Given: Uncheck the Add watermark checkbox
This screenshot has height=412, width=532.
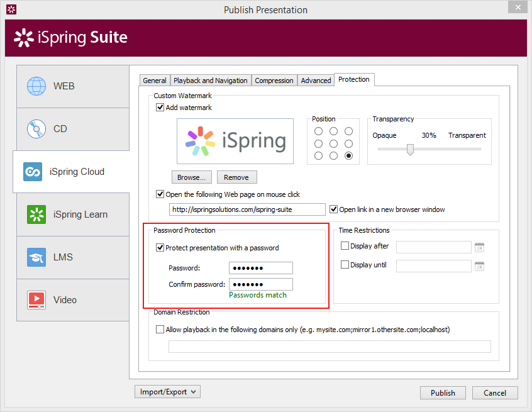Looking at the screenshot, I should coord(160,108).
